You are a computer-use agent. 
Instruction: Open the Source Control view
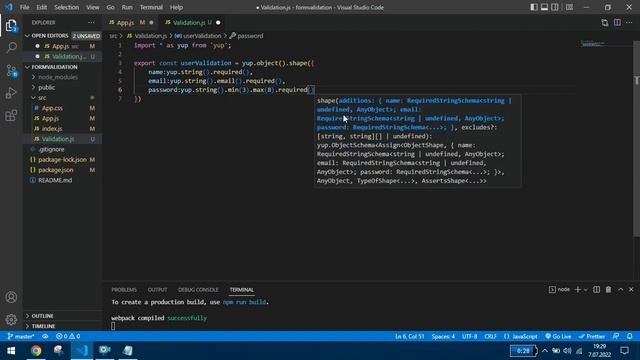point(11,71)
